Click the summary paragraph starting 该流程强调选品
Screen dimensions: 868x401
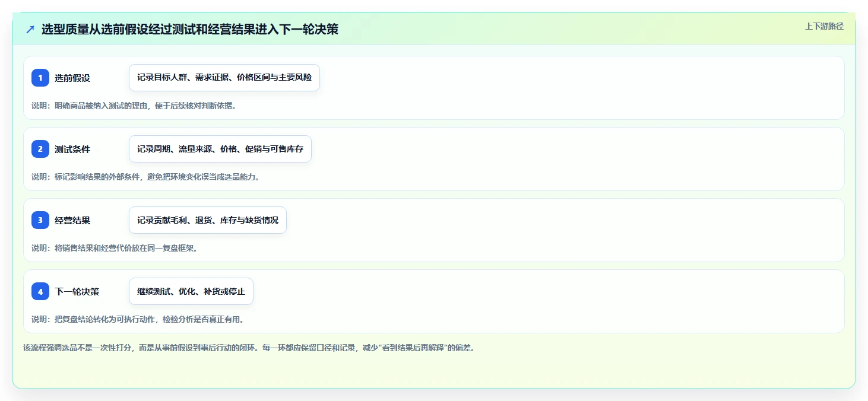[249, 348]
